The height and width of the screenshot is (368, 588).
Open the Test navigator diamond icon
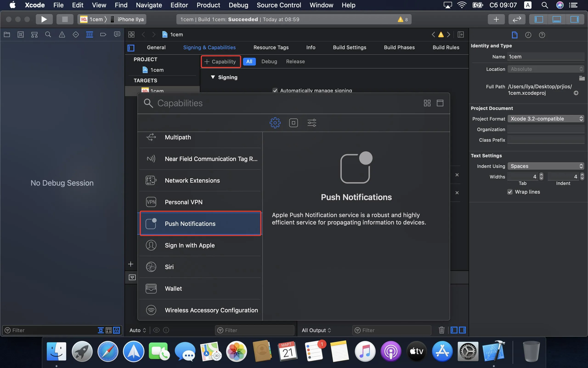pyautogui.click(x=76, y=34)
